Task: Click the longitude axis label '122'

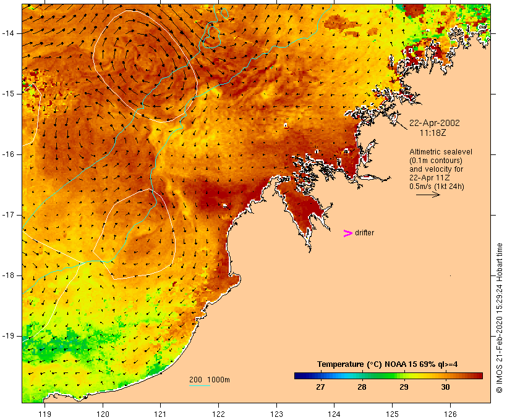Action: 219,414
